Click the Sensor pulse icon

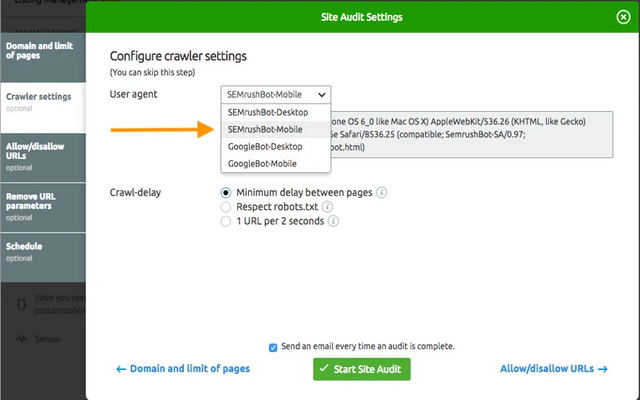click(21, 339)
